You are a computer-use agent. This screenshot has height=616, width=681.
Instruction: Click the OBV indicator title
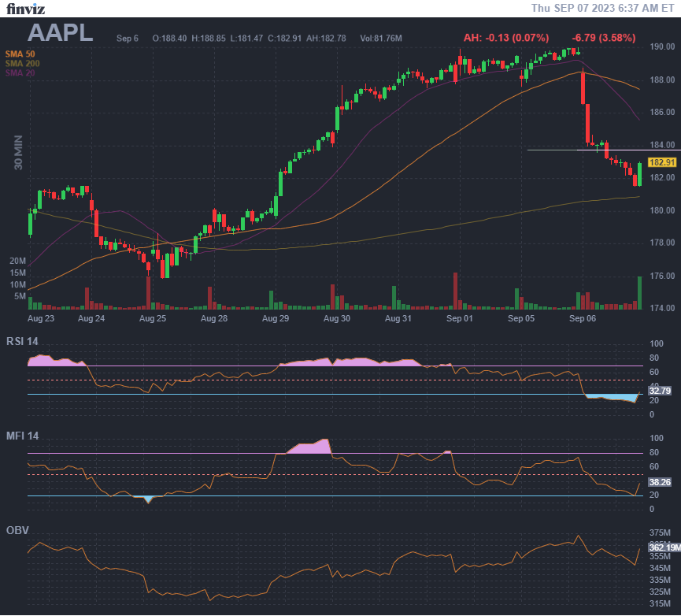(x=17, y=530)
